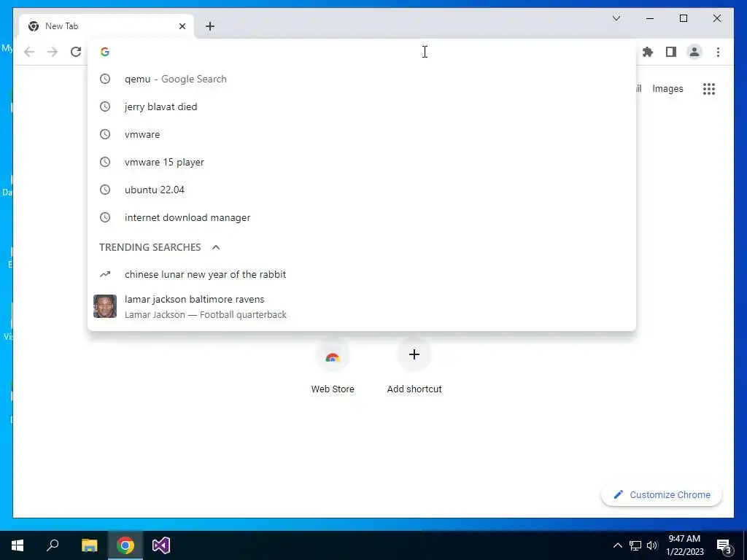Screen dimensions: 747x560
Task: Choose the vmware history suggestion
Action: [362, 134]
